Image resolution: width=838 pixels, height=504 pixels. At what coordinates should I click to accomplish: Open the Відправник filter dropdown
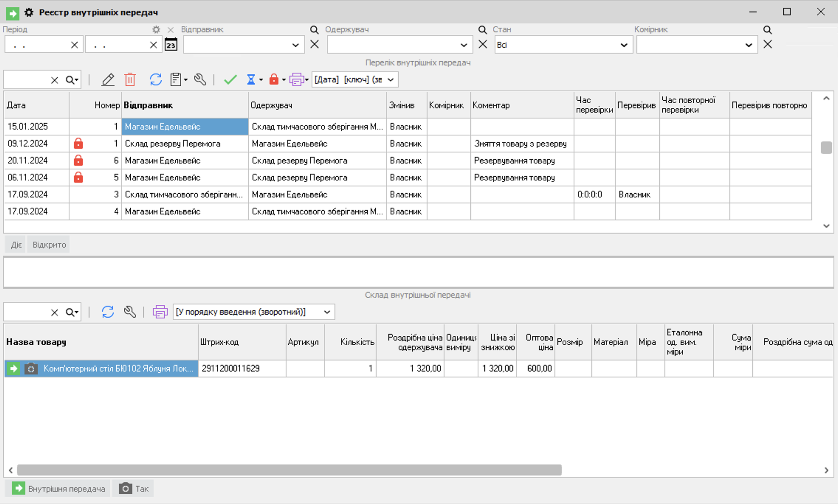click(295, 45)
